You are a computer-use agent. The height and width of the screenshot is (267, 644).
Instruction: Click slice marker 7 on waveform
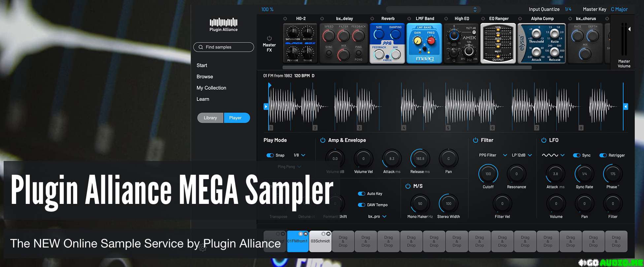click(537, 128)
